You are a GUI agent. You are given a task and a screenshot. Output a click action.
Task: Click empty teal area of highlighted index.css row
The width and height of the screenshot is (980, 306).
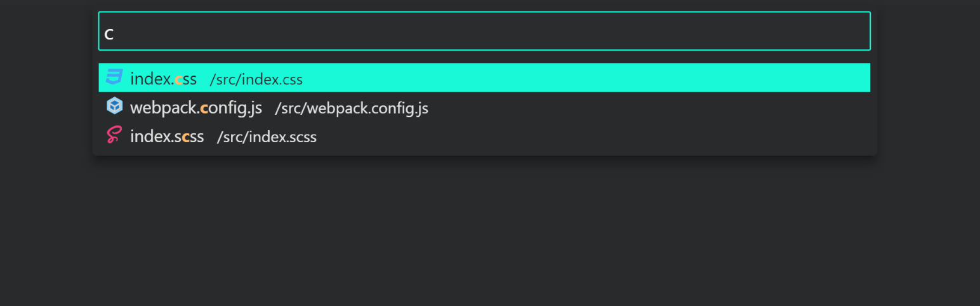(584, 77)
